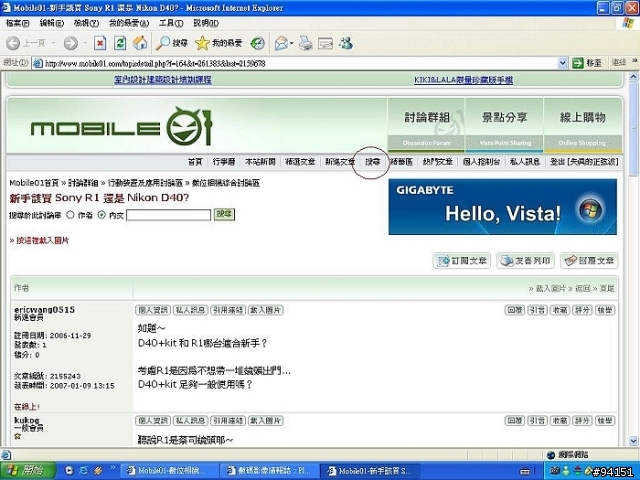Click the GIGABYTE Hello Vista banner
Screen dimensions: 640x480
pyautogui.click(x=502, y=207)
